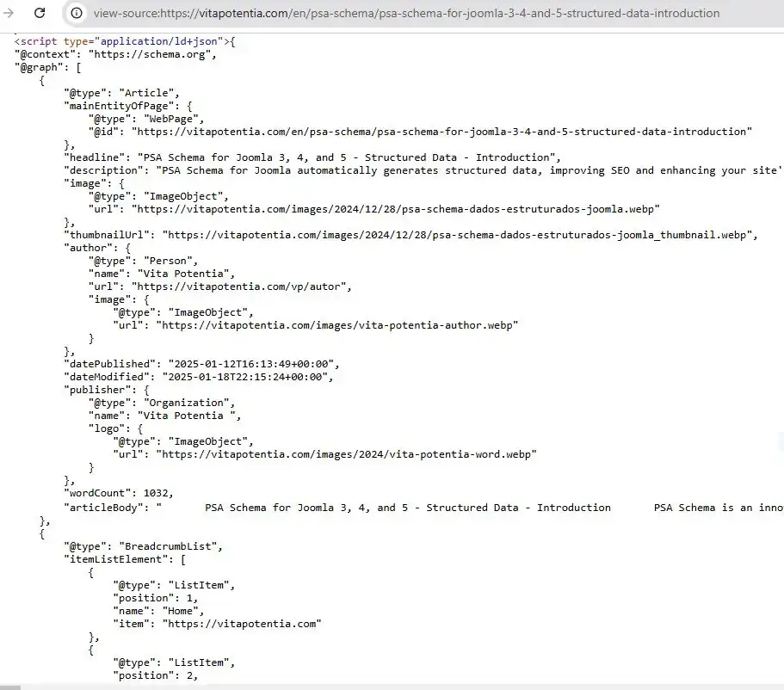The width and height of the screenshot is (784, 690).
Task: Click the "headline" key
Action: tap(95, 157)
